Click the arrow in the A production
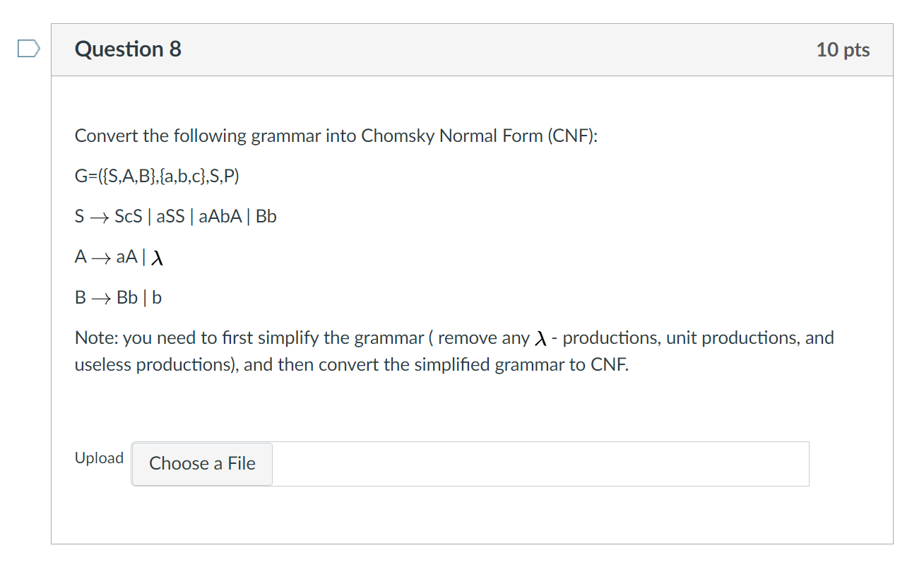The height and width of the screenshot is (567, 924). [x=100, y=258]
